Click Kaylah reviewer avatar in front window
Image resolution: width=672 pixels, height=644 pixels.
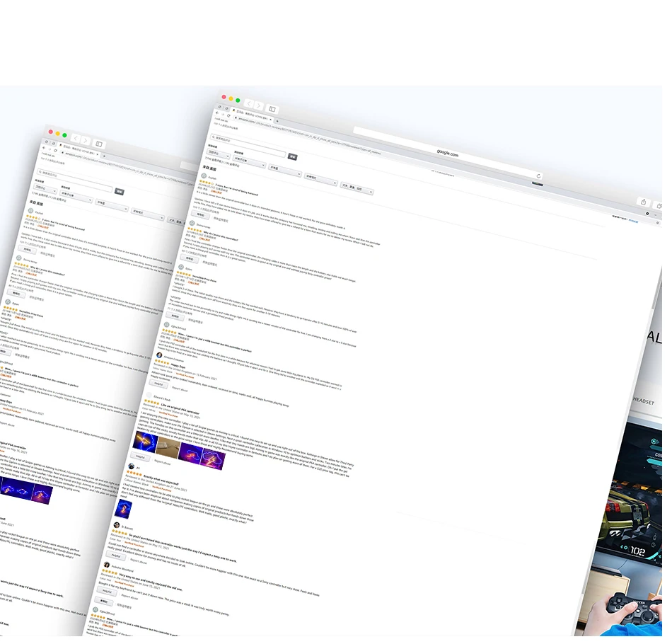(x=204, y=176)
